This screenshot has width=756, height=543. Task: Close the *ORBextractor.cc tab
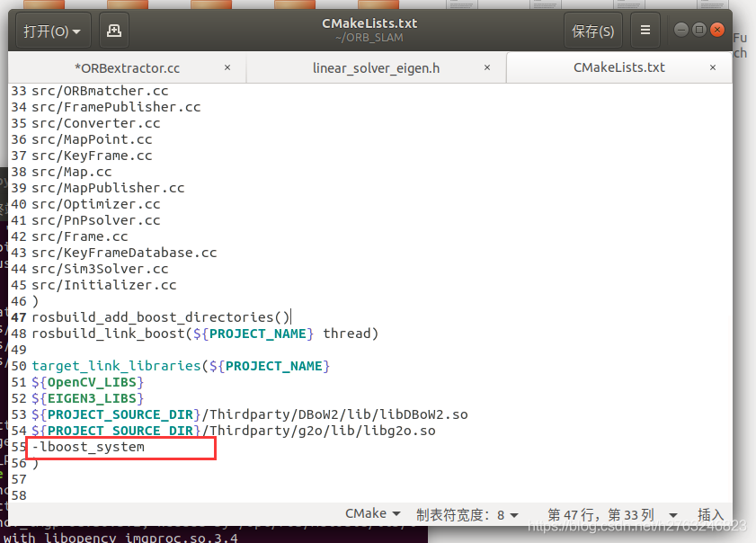(227, 67)
